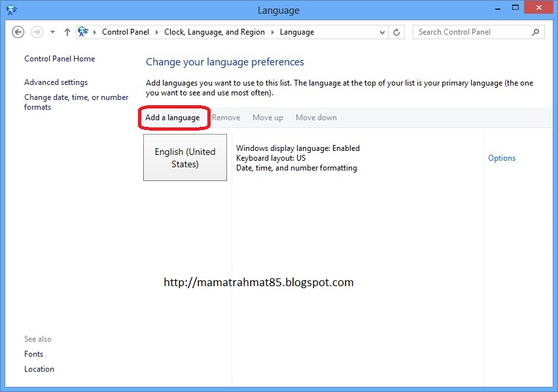Screen dimensions: 558x392
Task: Click the Remove toolbar command
Action: 226,118
